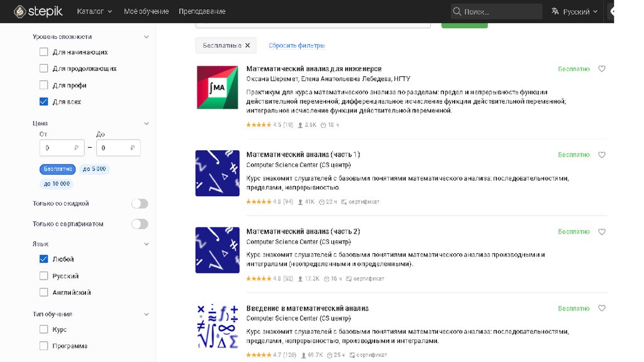Collapse the Уровень сложности section

[147, 37]
